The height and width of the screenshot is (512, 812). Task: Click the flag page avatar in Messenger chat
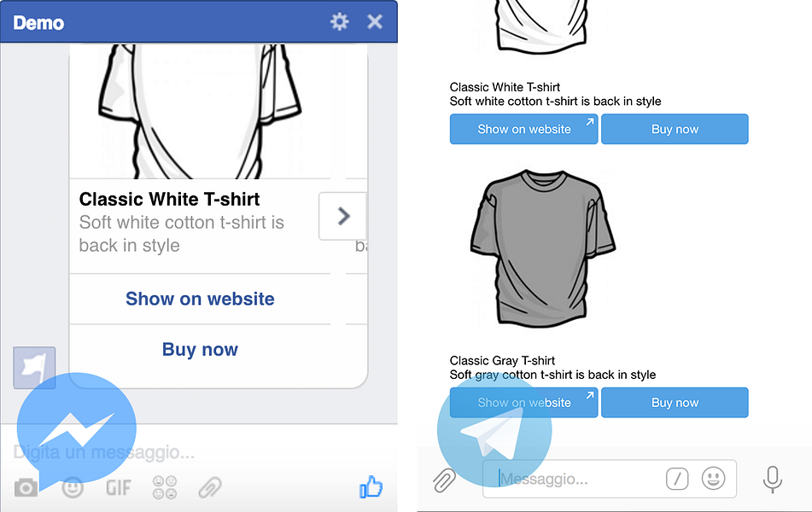34,368
